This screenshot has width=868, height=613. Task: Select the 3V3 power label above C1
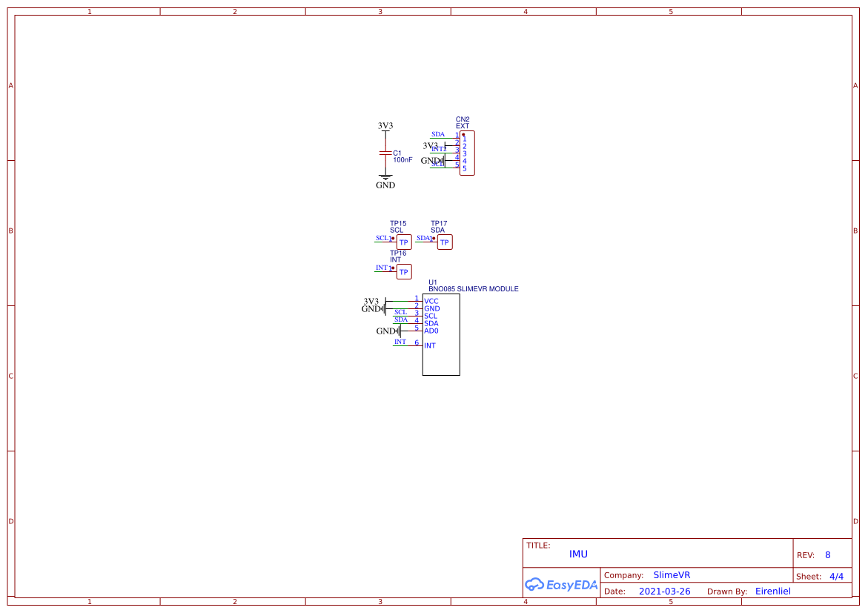385,126
